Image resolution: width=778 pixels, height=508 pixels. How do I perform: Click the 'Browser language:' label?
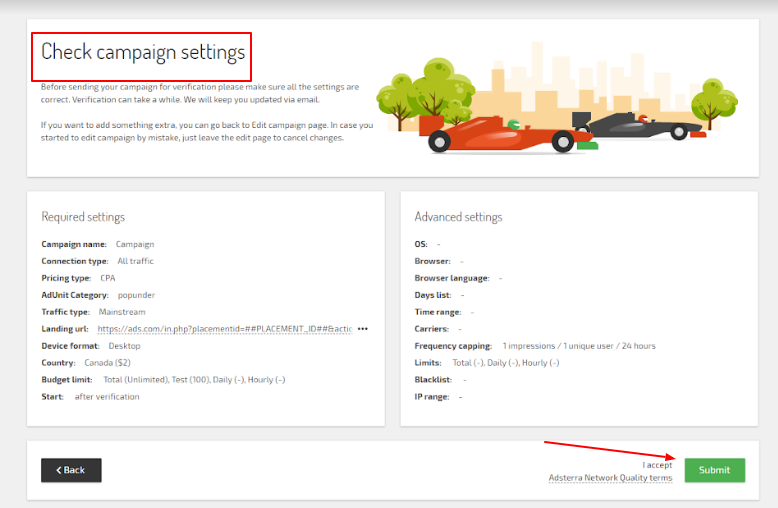pos(452,278)
